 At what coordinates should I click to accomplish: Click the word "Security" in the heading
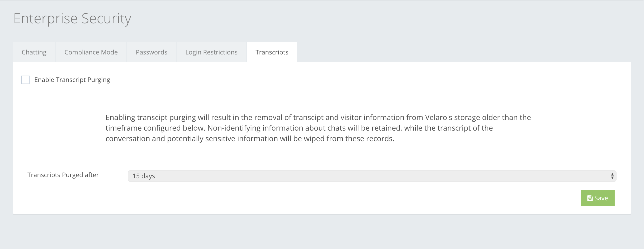click(x=106, y=19)
